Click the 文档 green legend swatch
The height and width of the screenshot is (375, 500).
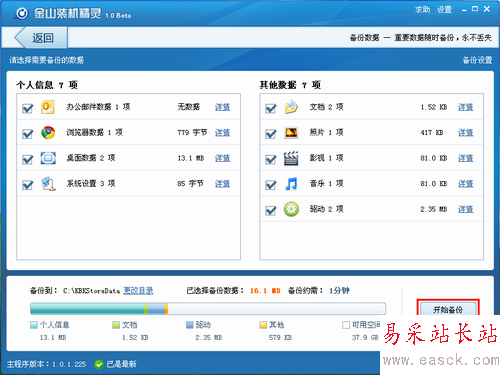point(116,325)
